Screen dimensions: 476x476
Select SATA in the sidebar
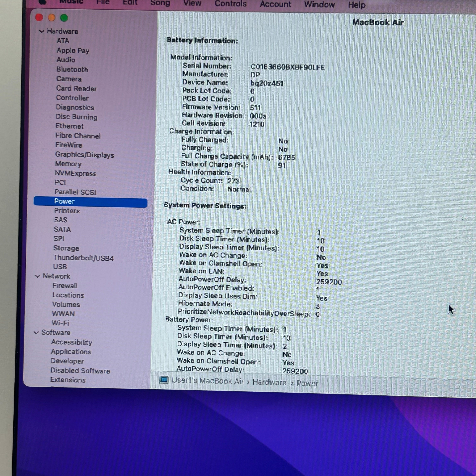62,229
